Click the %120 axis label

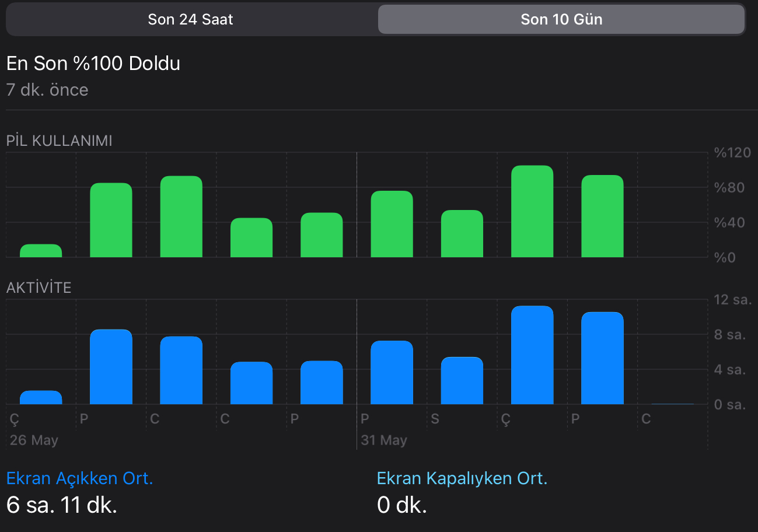click(732, 153)
